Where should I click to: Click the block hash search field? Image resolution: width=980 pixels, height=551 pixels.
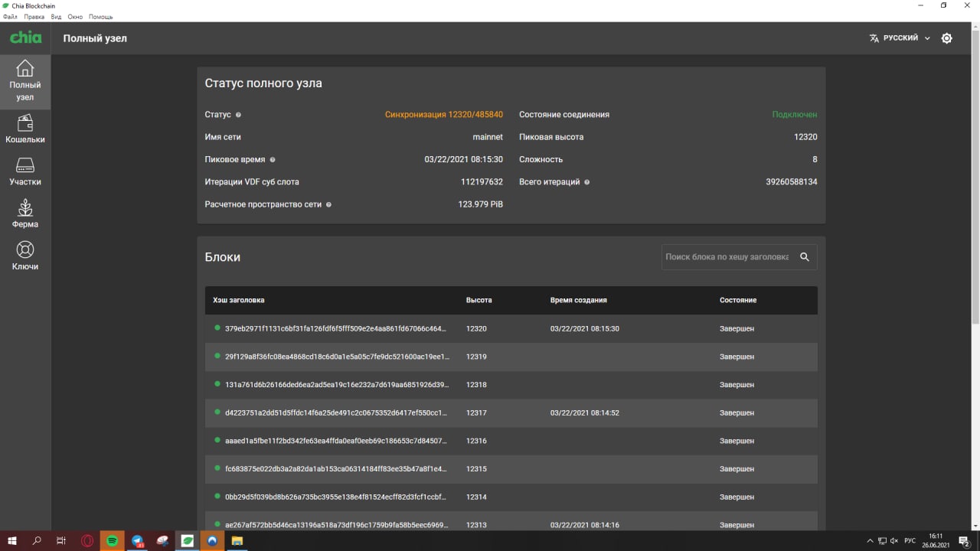click(x=727, y=257)
